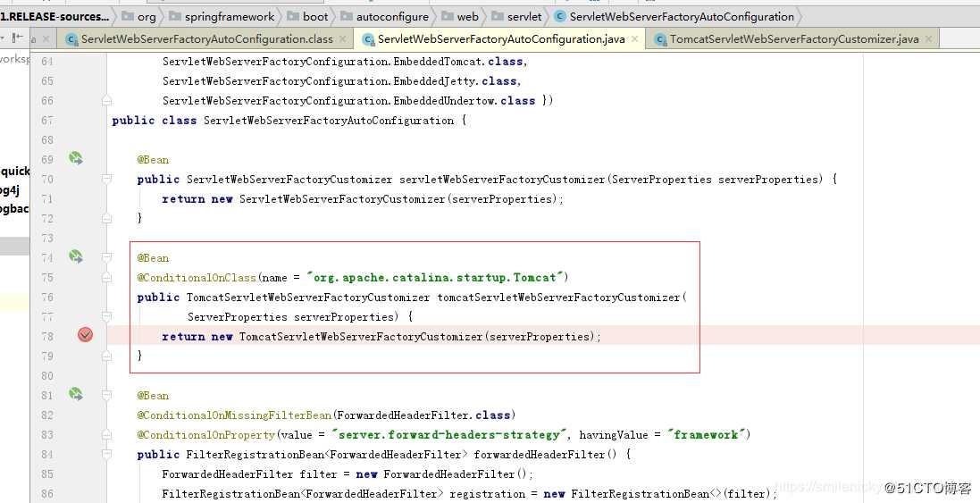Click ServletWebServerFactoryAutoConfiguration class name on line 67

point(329,121)
